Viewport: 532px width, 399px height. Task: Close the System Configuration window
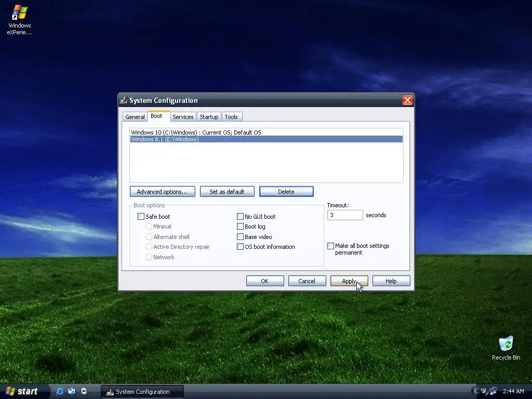pos(407,100)
